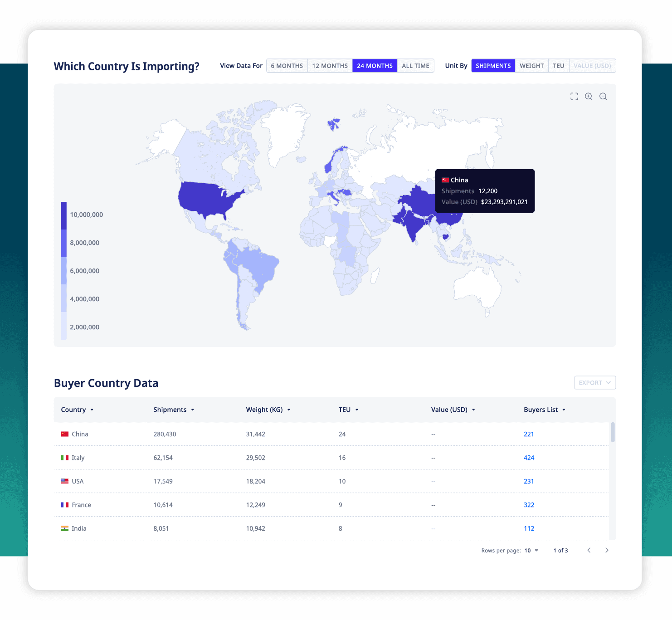The image size is (672, 620).
Task: Select the ALL TIME data range
Action: tap(415, 66)
